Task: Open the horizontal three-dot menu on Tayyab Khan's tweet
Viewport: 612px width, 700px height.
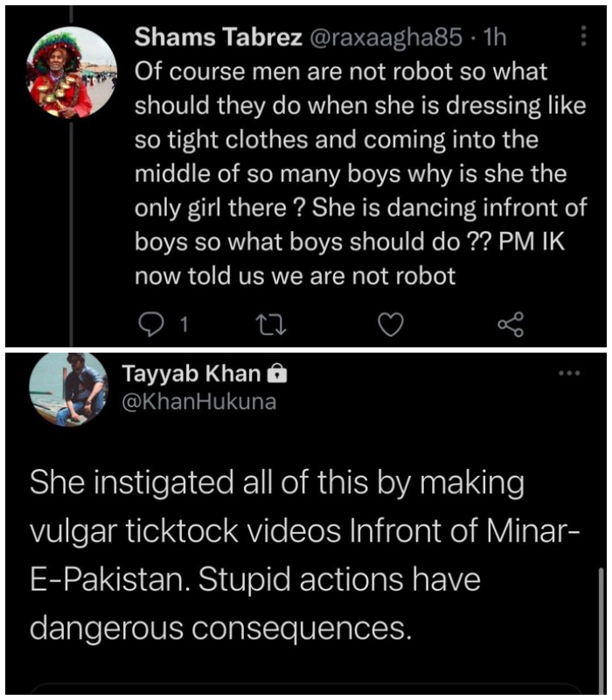Action: (x=568, y=374)
